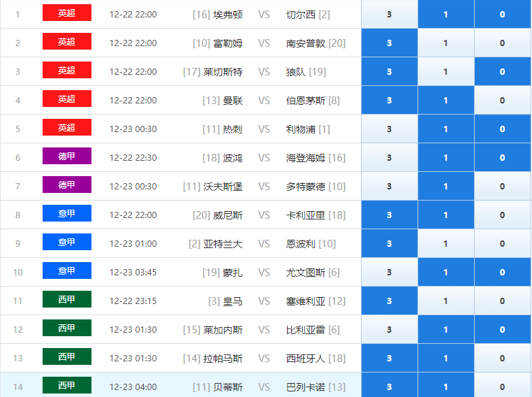Viewport: 532px width, 397px height.
Task: Set 0 for 蒙扎 vs 尤文图斯
Action: (503, 272)
